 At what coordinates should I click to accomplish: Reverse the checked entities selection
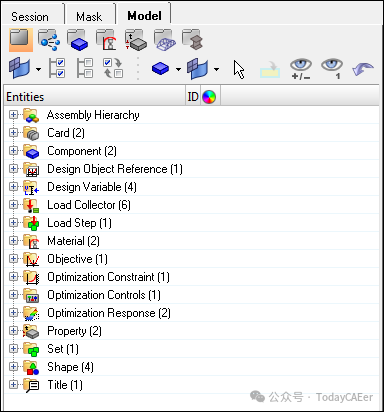113,68
